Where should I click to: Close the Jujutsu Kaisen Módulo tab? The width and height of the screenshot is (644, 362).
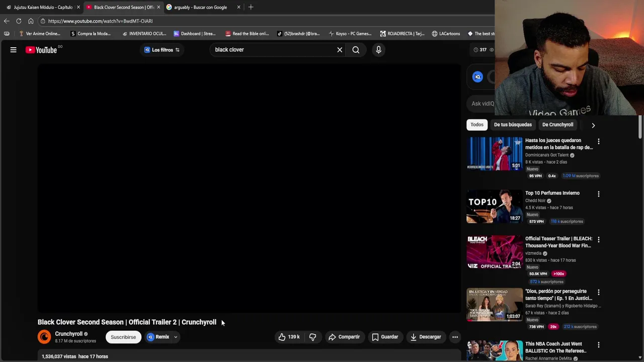click(x=78, y=7)
